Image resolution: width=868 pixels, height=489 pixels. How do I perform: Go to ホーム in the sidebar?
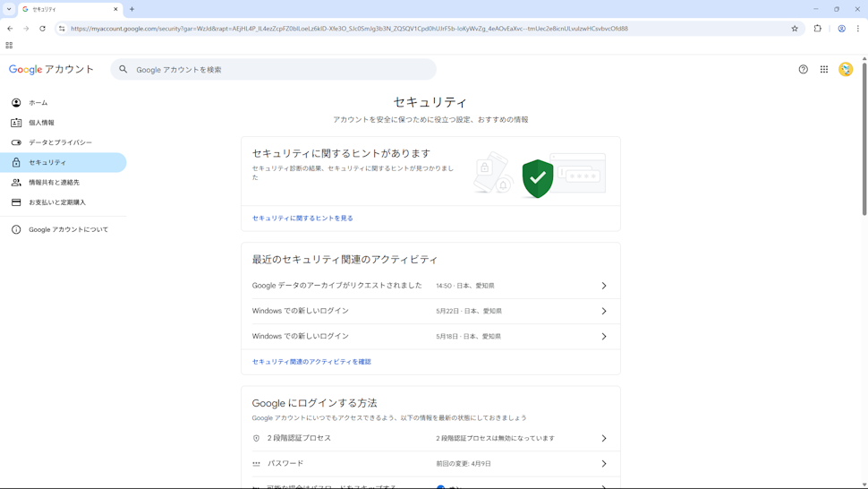click(64, 102)
